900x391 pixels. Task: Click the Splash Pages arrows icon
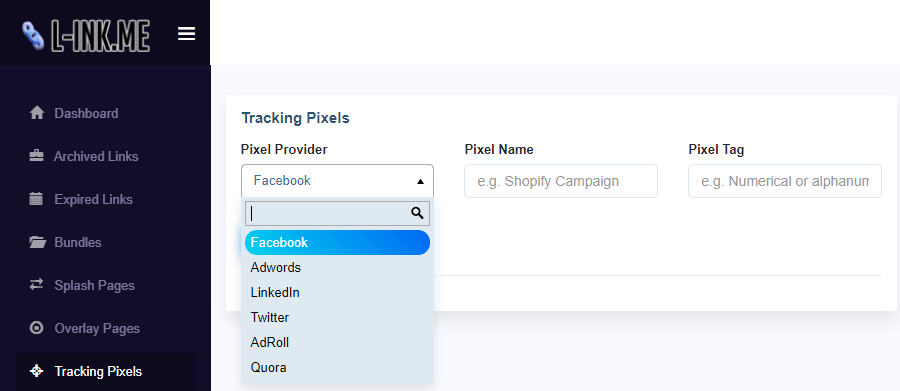37,285
